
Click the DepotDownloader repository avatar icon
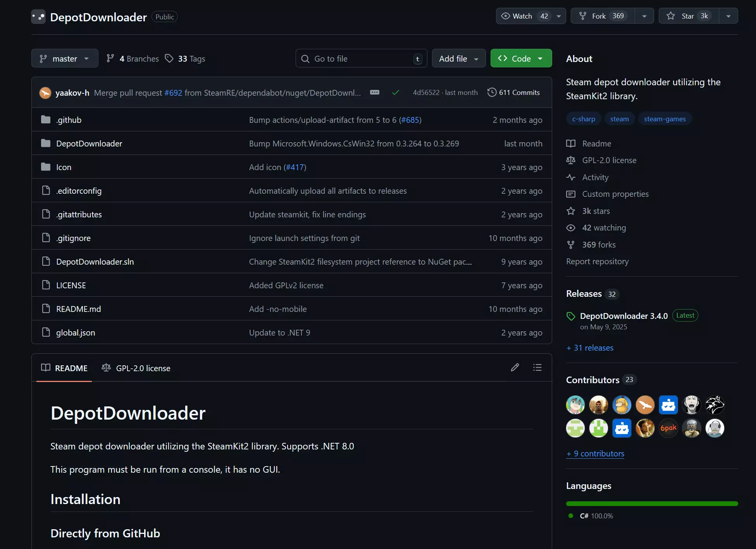click(x=38, y=17)
